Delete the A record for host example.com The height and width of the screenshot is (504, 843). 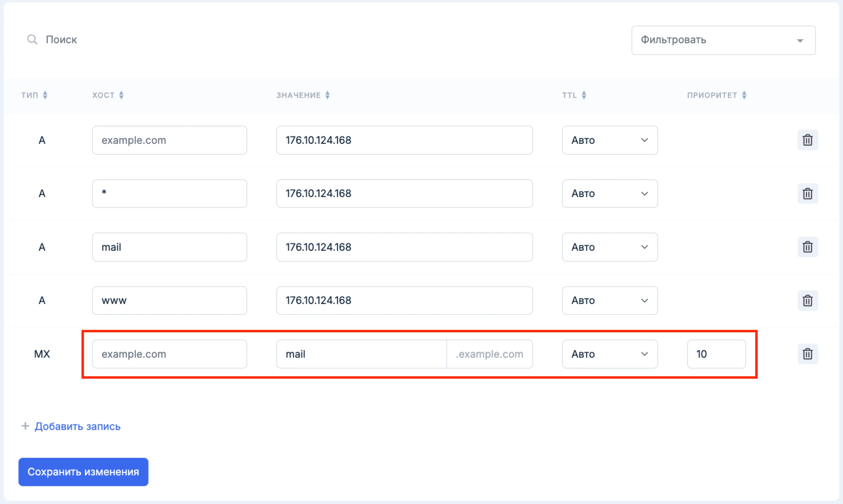[x=807, y=140]
